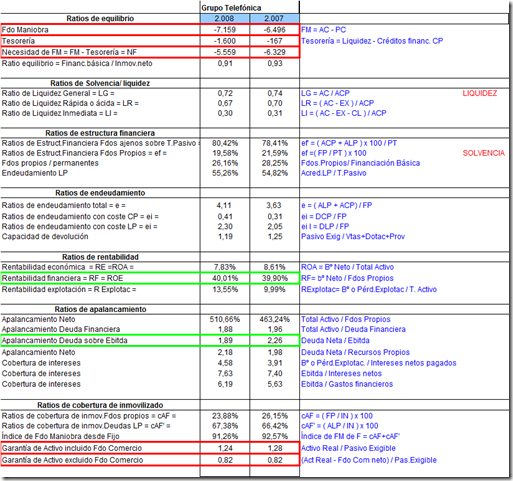Select the Cobertura de intereses value 4,58

click(x=225, y=363)
